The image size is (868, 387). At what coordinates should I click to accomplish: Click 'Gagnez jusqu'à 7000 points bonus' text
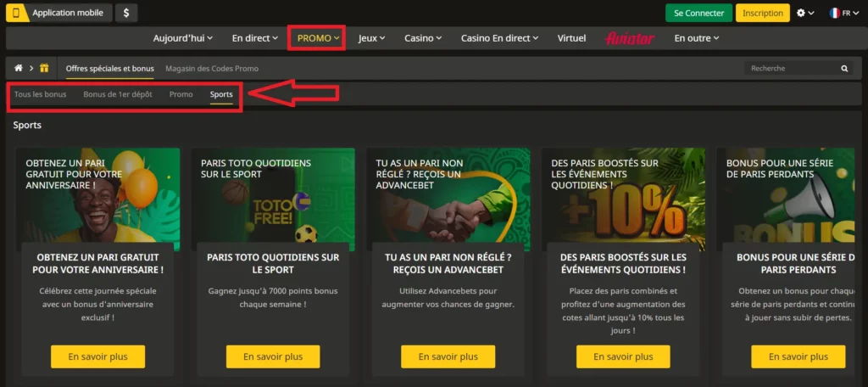click(273, 298)
